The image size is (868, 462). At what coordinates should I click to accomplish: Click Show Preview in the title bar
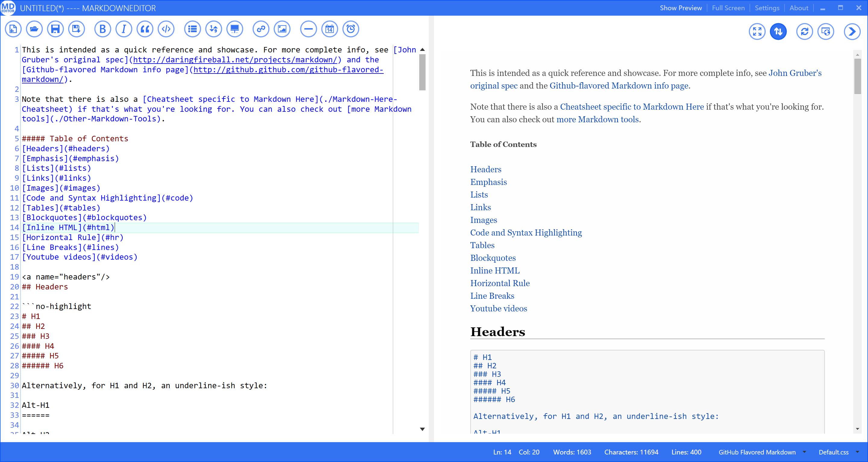point(681,8)
